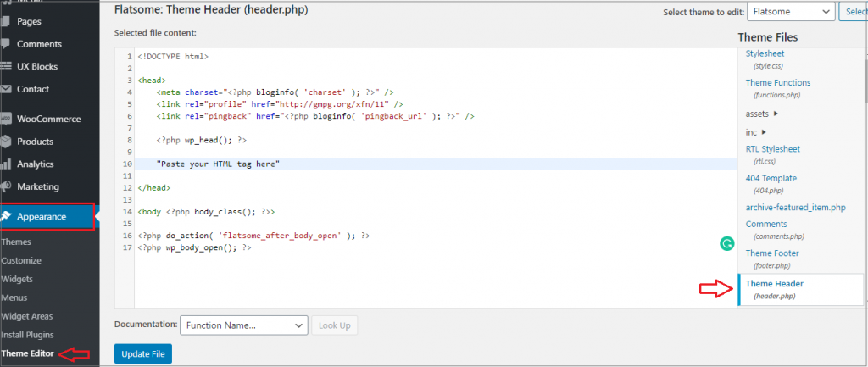
Task: Click the Analytics bar chart icon
Action: coord(6,164)
